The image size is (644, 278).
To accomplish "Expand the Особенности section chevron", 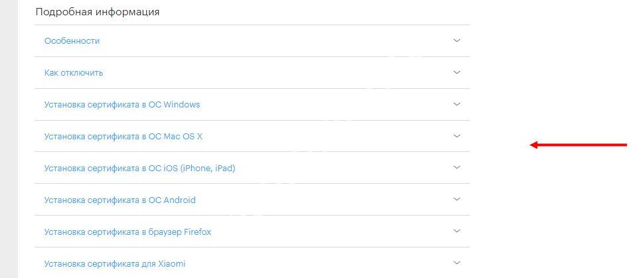I will 456,40.
